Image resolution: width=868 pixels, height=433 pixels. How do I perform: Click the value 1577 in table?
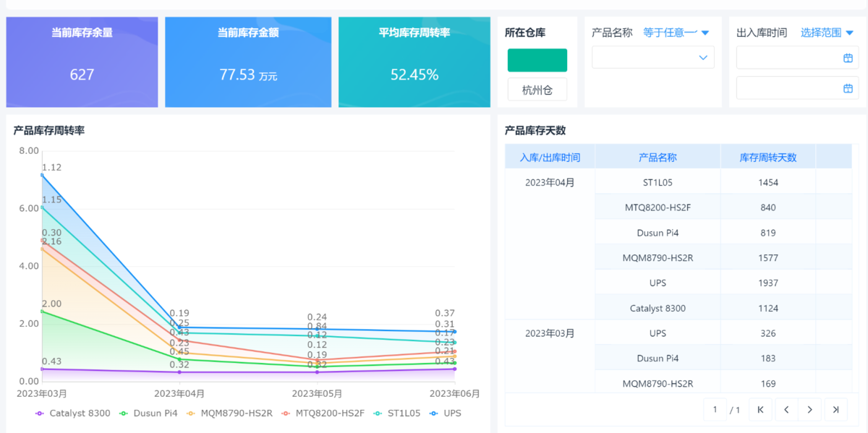click(x=768, y=257)
